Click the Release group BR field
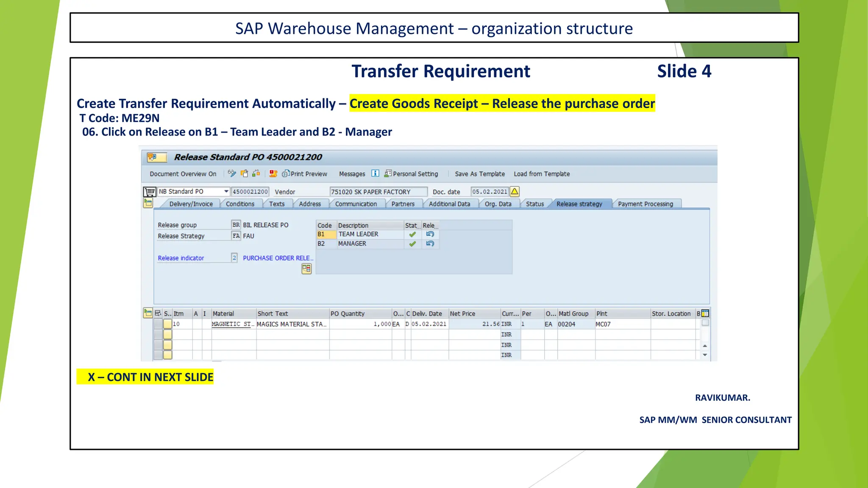 click(x=236, y=225)
